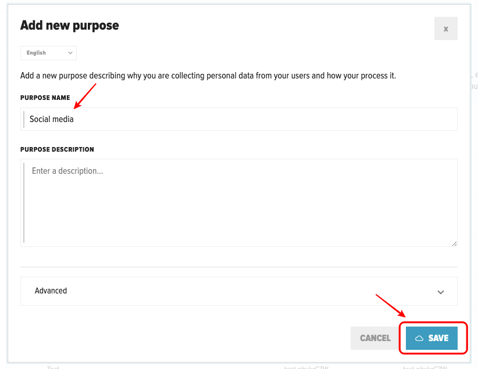The image size is (478, 369).
Task: Click the 'Social media' text in name field
Action: [x=51, y=119]
